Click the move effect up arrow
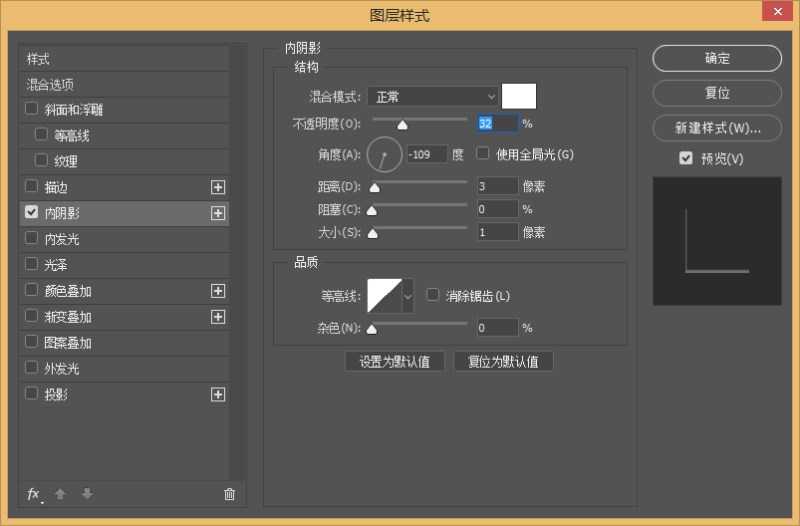800x526 pixels. coord(60,494)
